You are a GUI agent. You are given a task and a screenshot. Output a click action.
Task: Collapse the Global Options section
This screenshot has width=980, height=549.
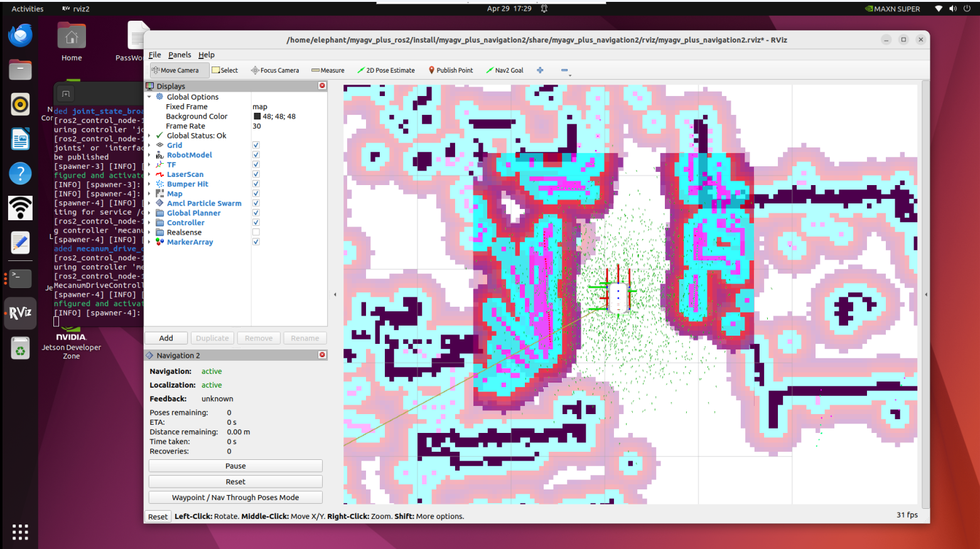149,97
